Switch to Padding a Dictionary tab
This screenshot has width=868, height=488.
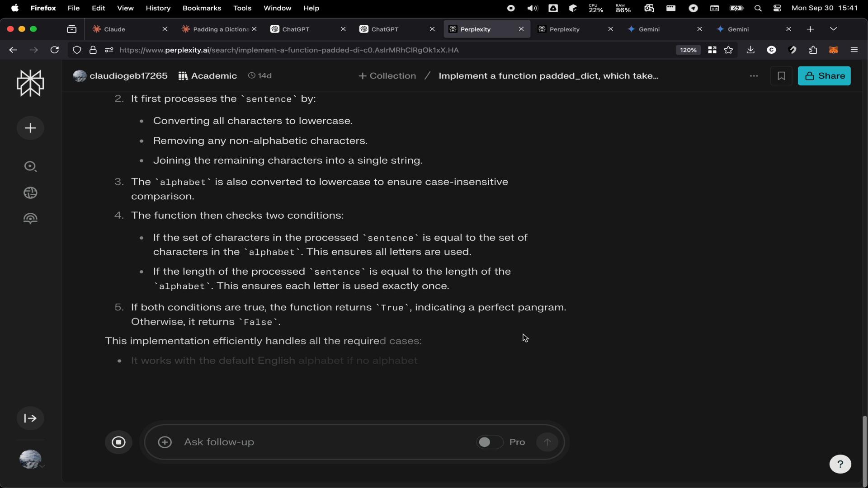[x=218, y=29]
